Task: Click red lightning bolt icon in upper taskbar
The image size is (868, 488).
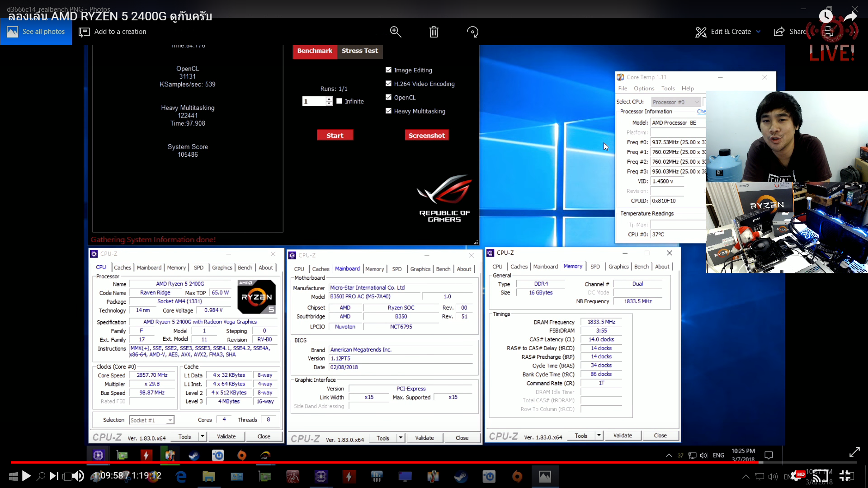Action: point(146,455)
